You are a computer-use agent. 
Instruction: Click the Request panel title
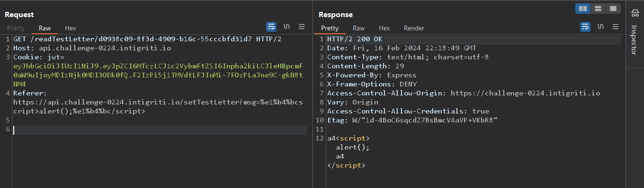19,15
